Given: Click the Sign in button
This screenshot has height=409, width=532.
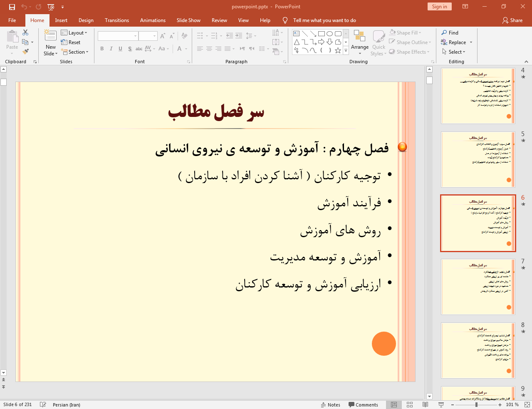Looking at the screenshot, I should point(439,7).
